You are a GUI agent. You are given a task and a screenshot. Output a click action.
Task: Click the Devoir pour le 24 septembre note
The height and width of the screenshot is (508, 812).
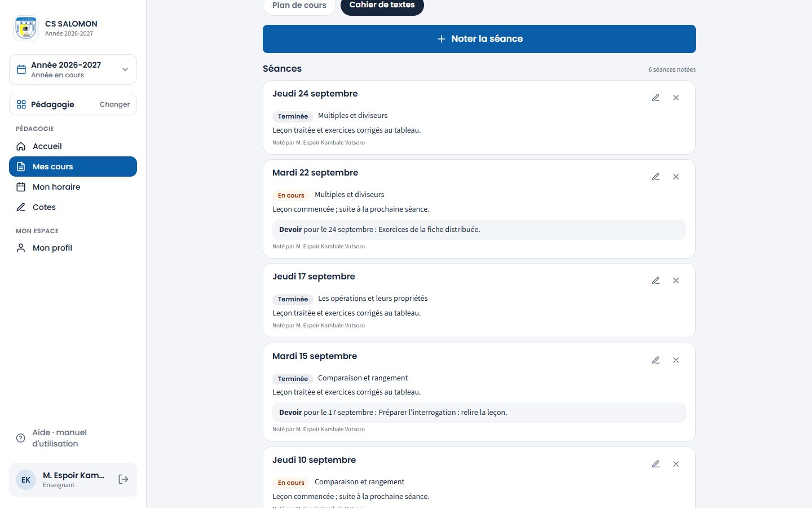point(479,230)
